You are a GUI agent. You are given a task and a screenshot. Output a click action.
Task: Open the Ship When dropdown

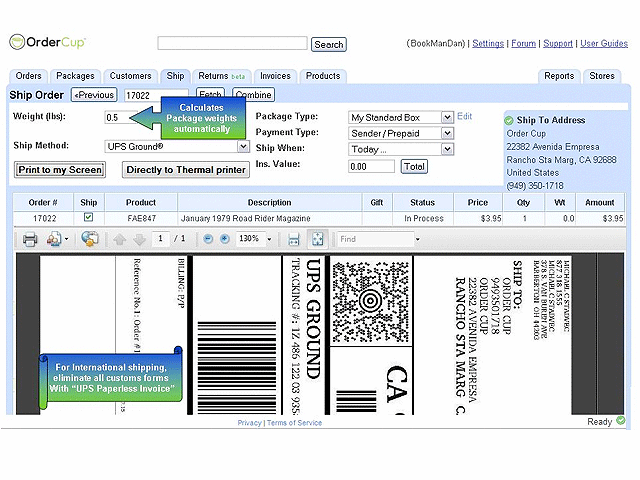click(447, 149)
